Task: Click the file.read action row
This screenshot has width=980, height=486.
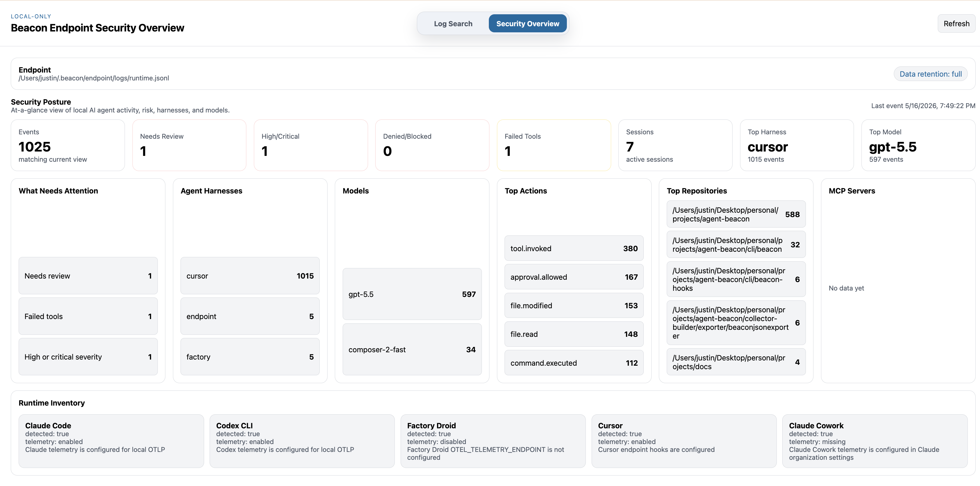Action: (x=574, y=334)
